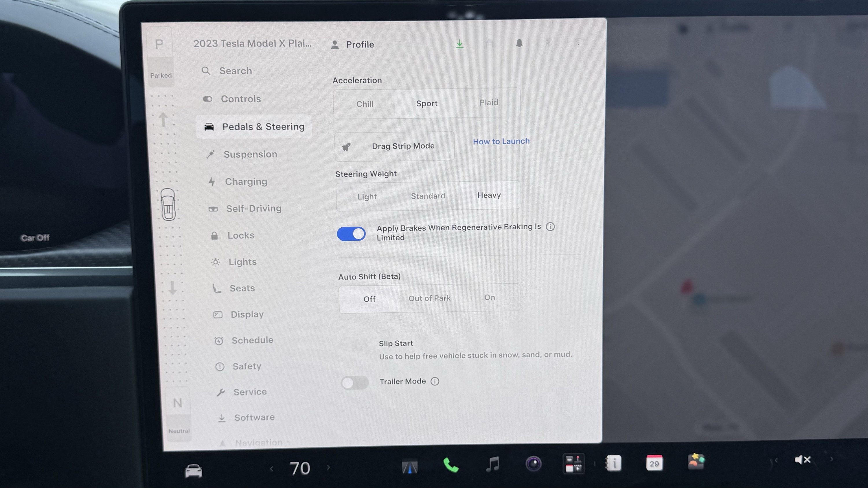Screen dimensions: 868x488
Task: Tap the vehicle name 2023 Tesla Model X
Action: pos(252,43)
